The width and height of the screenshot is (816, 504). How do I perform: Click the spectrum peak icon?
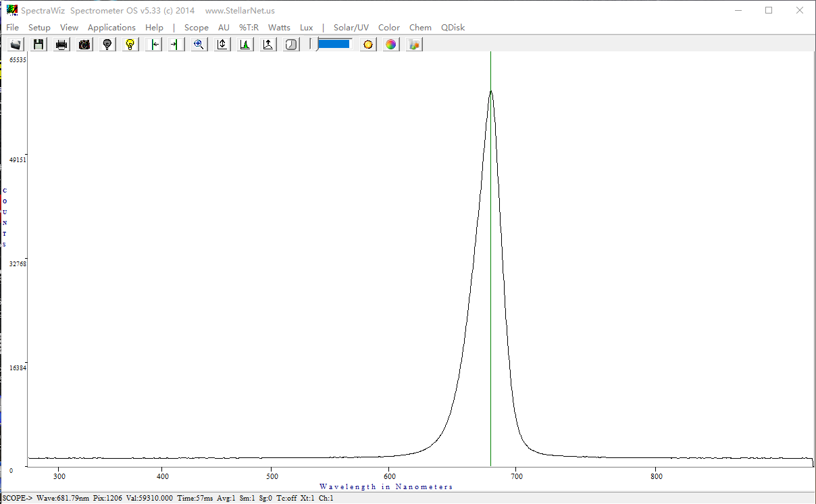245,45
